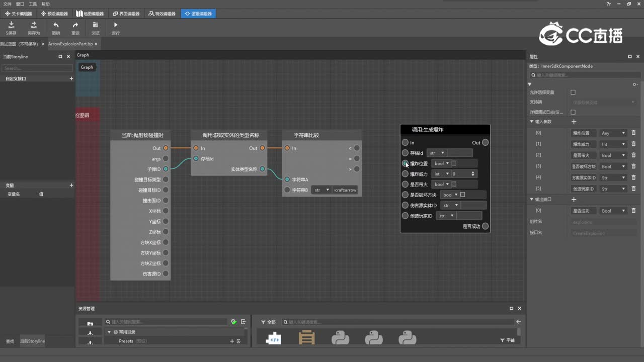Viewport: 644px width, 362px height.
Task: Open the 工具 menu
Action: 33,4
